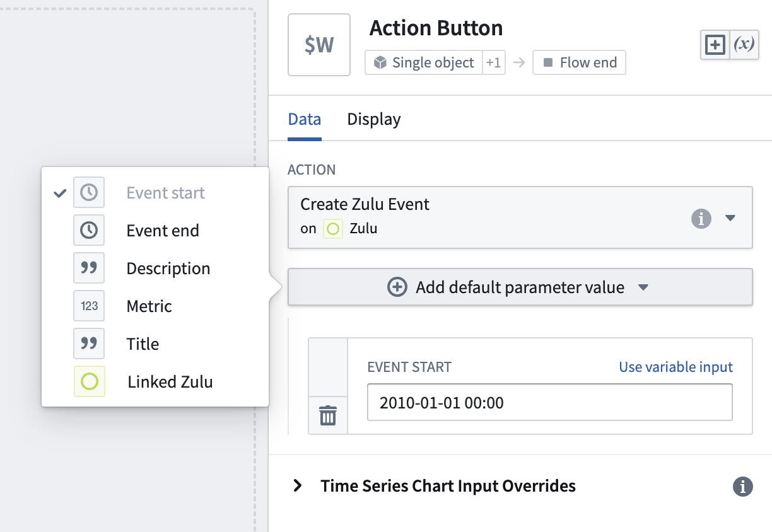Select Title in the parameter menu
772x532 pixels.
pyautogui.click(x=155, y=344)
